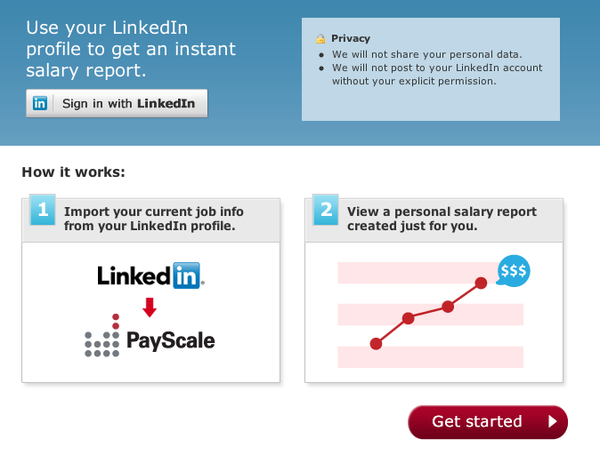Click the Sign in with LinkedIn button
Viewport: 600px width, 455px height.
click(117, 103)
